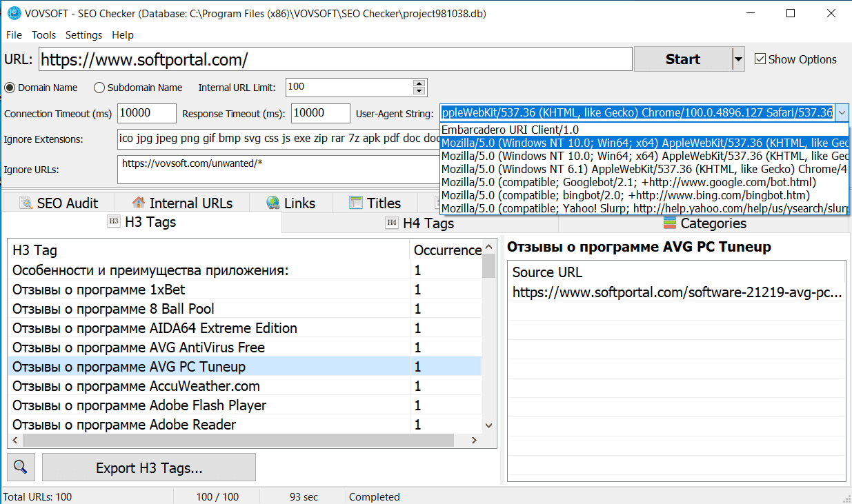Click the Internal URLs house icon
Image resolution: width=852 pixels, height=504 pixels.
coord(139,203)
